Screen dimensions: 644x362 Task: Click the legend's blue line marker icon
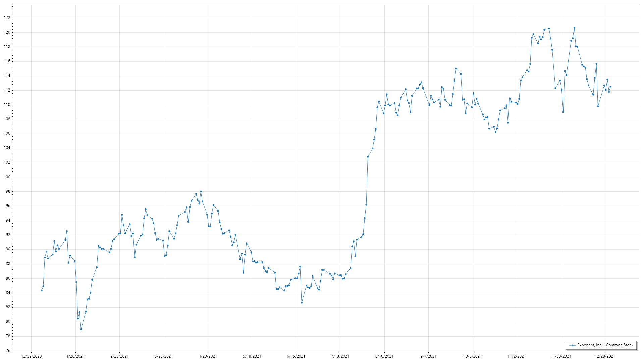tap(573, 345)
